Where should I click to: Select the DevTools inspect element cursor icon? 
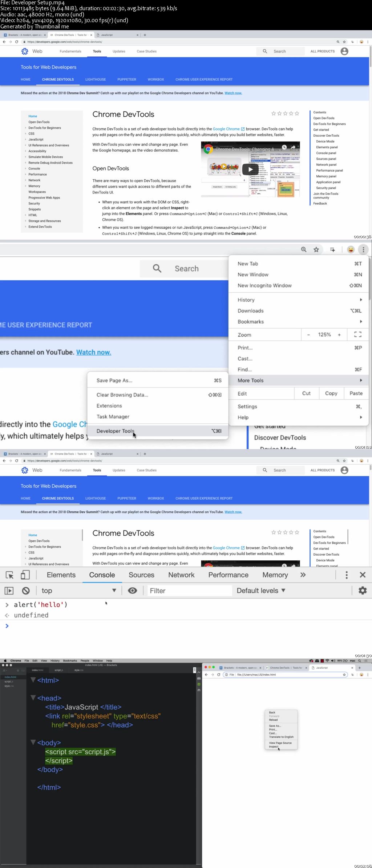(10, 575)
